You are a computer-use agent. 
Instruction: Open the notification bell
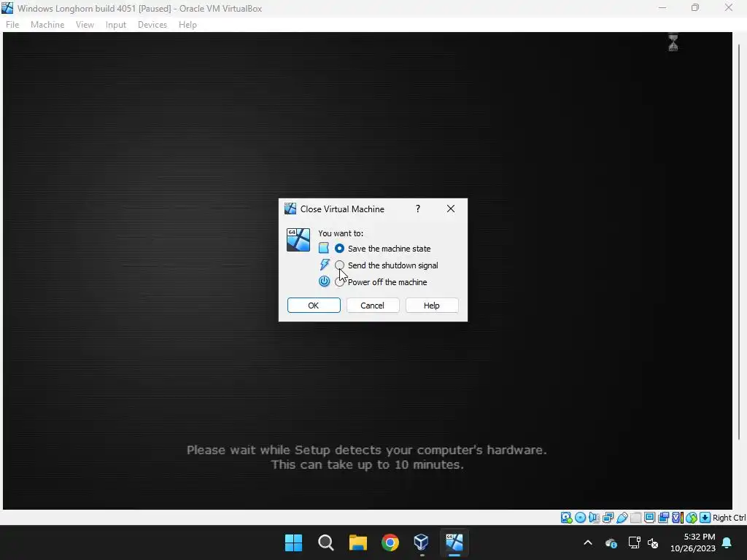pos(727,542)
